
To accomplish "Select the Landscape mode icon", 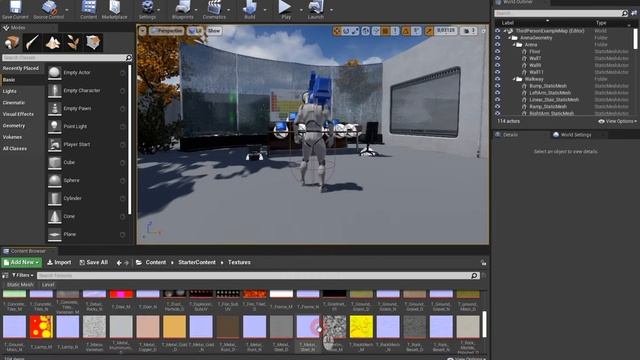I will pyautogui.click(x=53, y=42).
